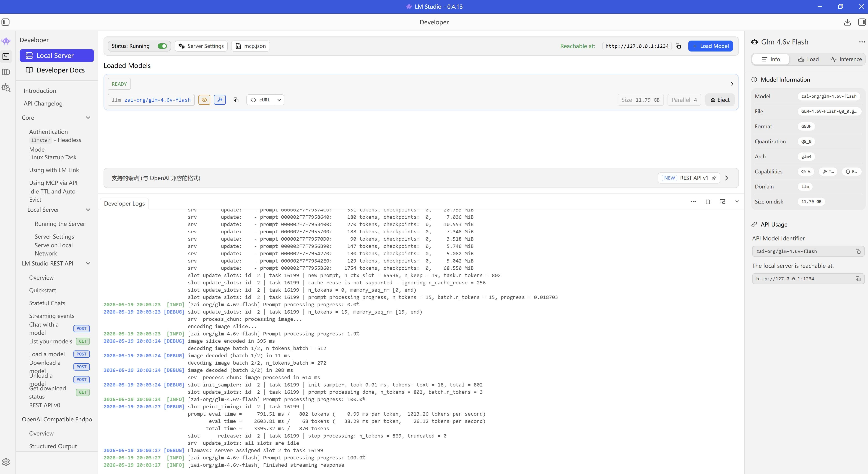Click the Quantization value Q8_0
The height and width of the screenshot is (474, 868).
(806, 141)
